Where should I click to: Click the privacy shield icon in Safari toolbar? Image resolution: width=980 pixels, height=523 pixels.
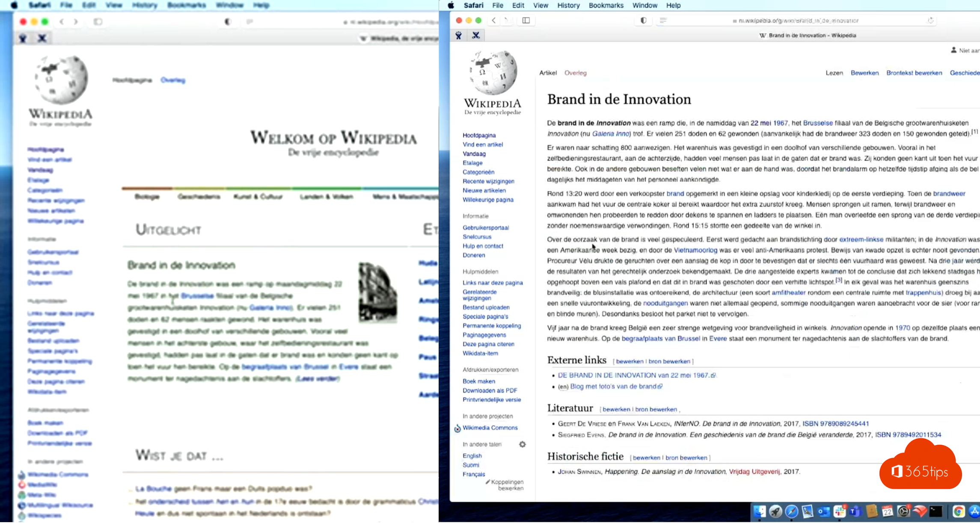point(643,20)
